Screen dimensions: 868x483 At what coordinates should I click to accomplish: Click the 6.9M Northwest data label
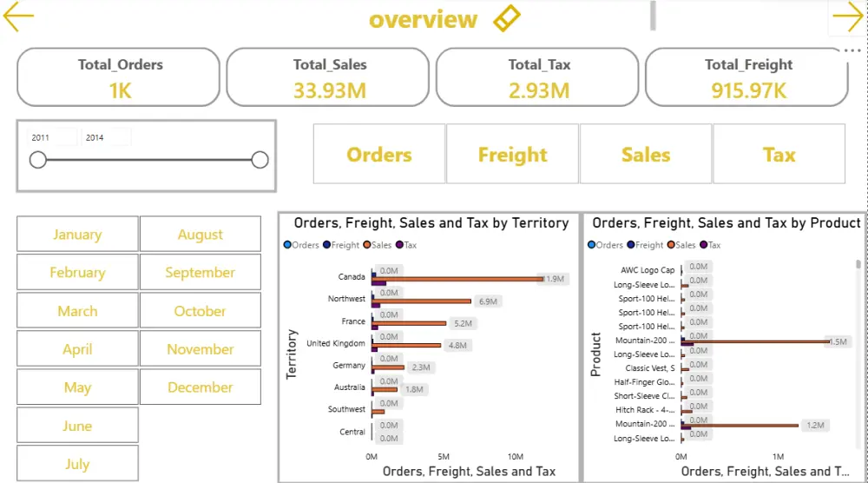(x=488, y=301)
